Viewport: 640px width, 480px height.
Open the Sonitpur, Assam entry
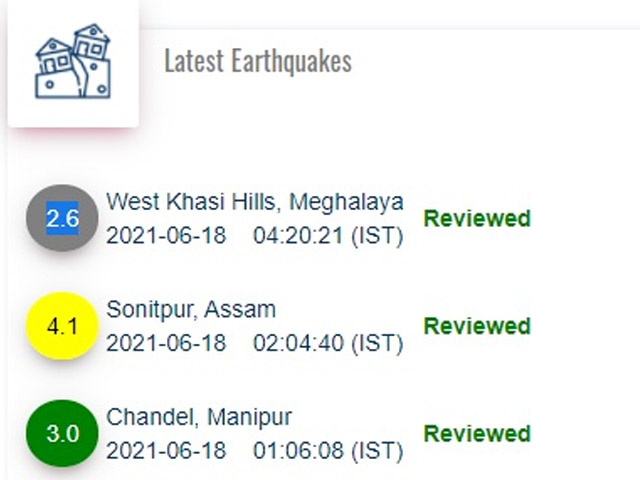pyautogui.click(x=191, y=309)
